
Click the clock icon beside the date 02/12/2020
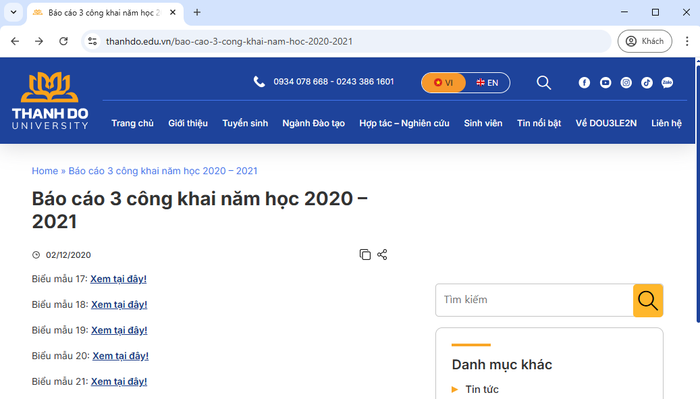(36, 255)
